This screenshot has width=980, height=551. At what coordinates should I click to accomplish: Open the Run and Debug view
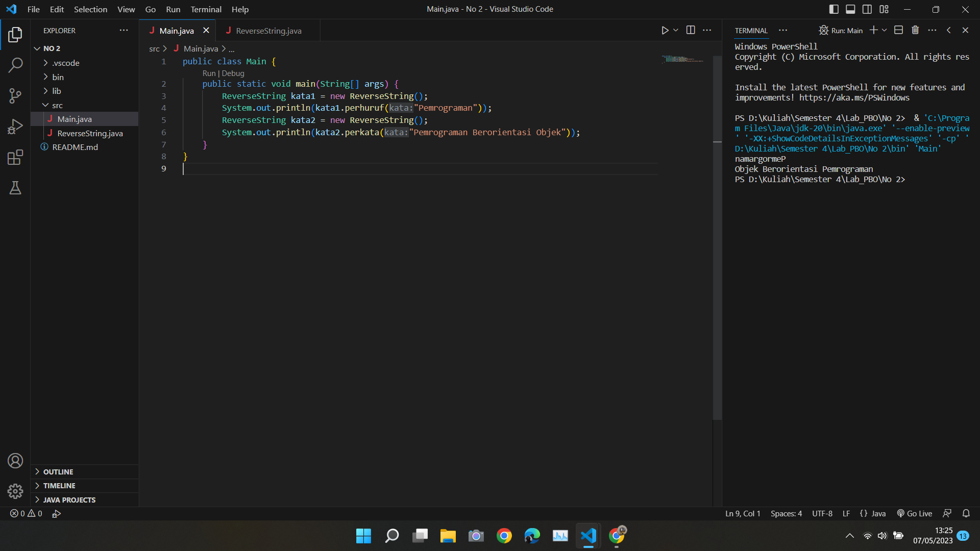click(15, 126)
